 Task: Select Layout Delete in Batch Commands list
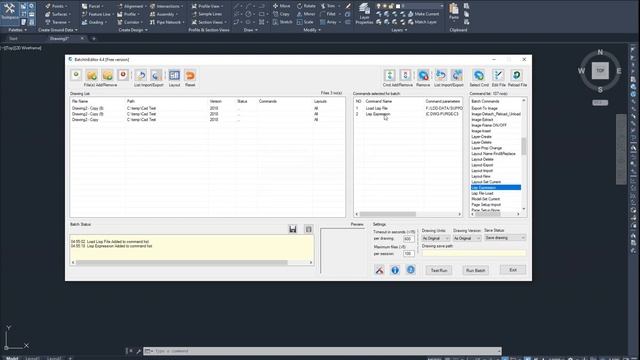click(482, 159)
